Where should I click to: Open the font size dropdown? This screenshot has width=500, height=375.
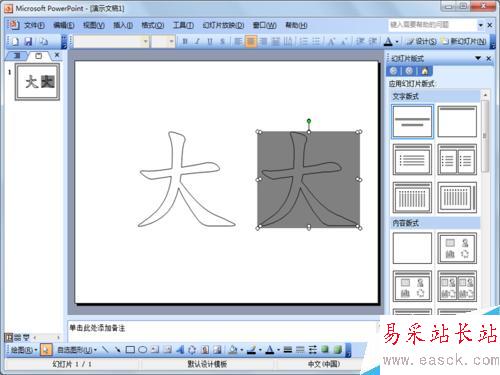pyautogui.click(x=171, y=42)
